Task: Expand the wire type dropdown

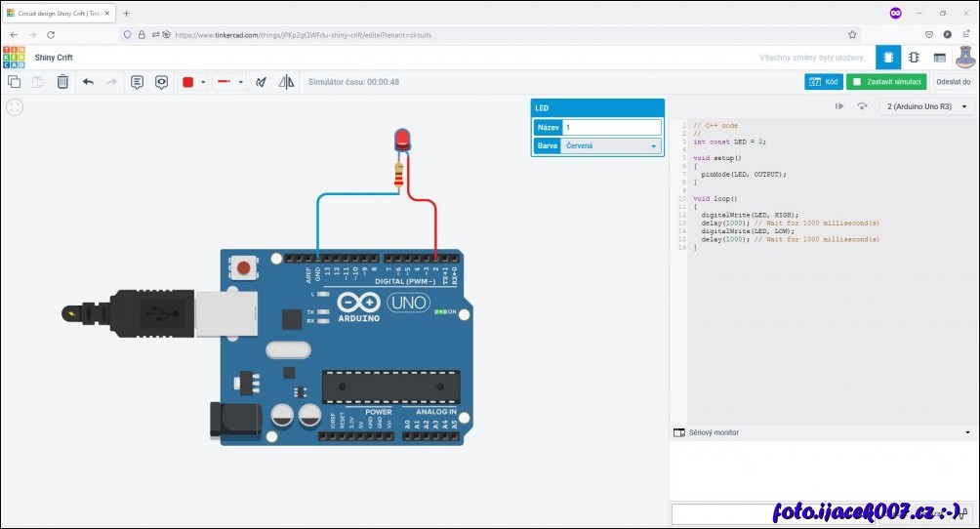Action: pyautogui.click(x=240, y=82)
